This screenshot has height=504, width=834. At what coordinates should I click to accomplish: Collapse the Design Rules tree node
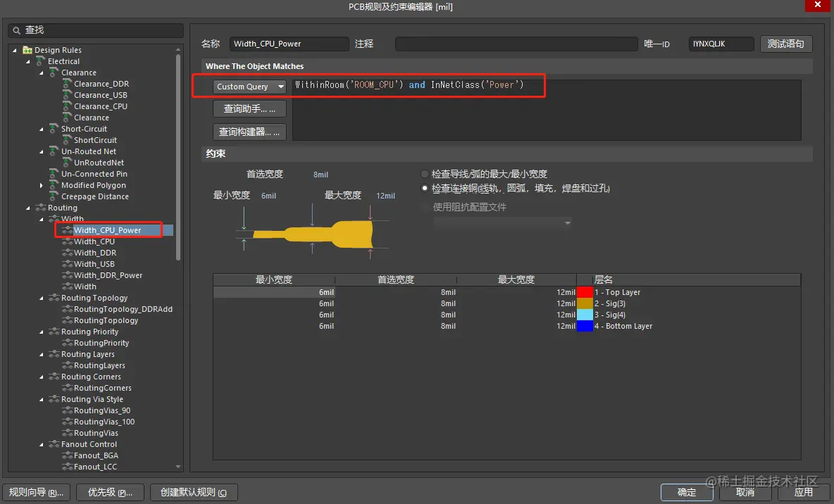(x=15, y=50)
